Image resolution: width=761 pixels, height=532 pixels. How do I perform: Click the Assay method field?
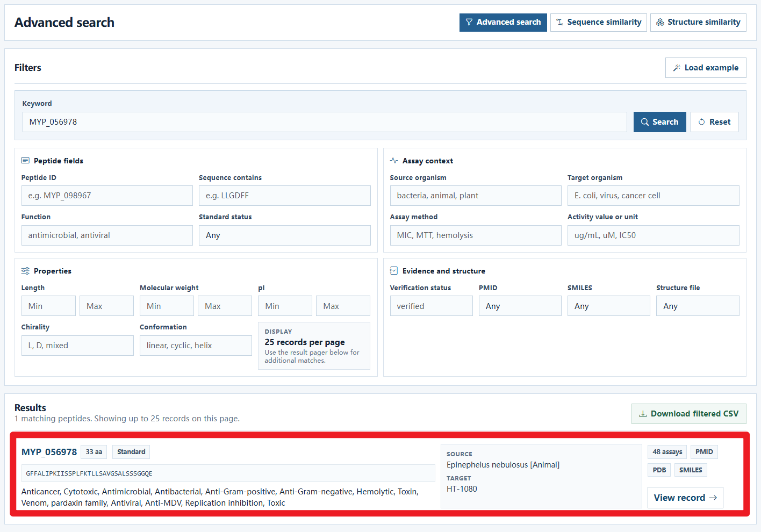pos(476,235)
